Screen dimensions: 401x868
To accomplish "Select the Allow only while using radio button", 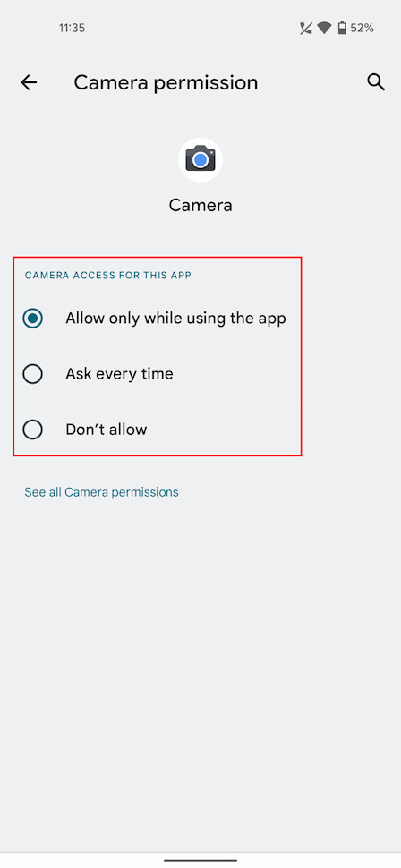I will pyautogui.click(x=33, y=319).
